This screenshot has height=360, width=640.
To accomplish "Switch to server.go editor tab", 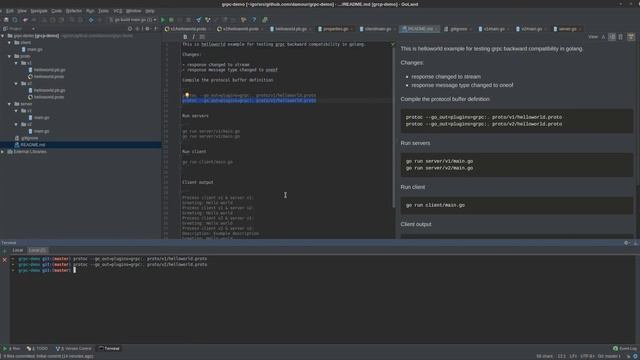I will [567, 29].
